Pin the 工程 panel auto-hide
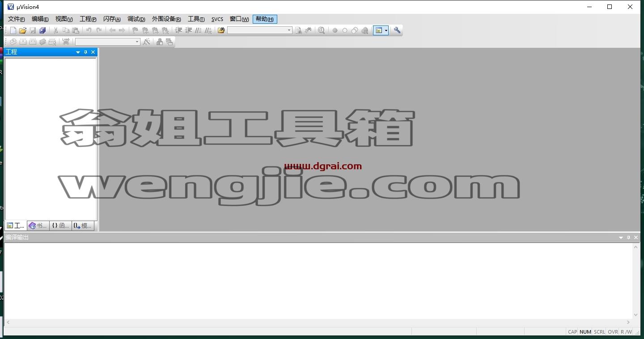The height and width of the screenshot is (339, 644). [x=86, y=52]
